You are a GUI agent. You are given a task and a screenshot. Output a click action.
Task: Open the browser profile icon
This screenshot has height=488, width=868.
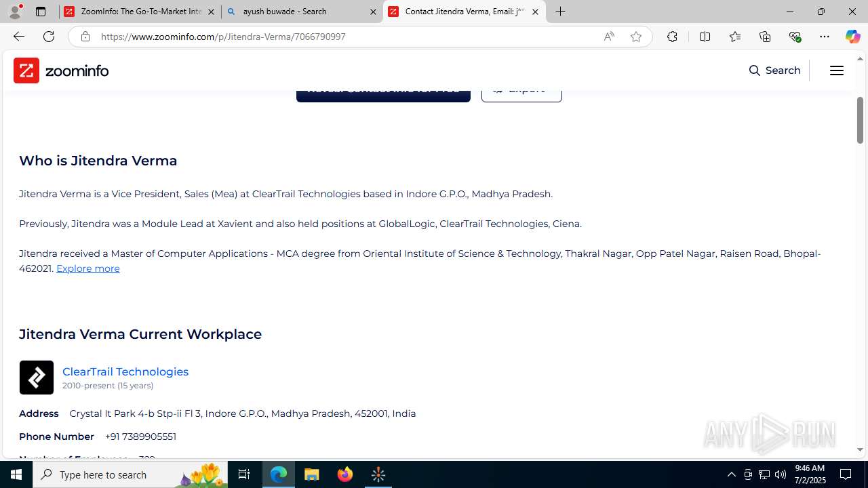15,12
